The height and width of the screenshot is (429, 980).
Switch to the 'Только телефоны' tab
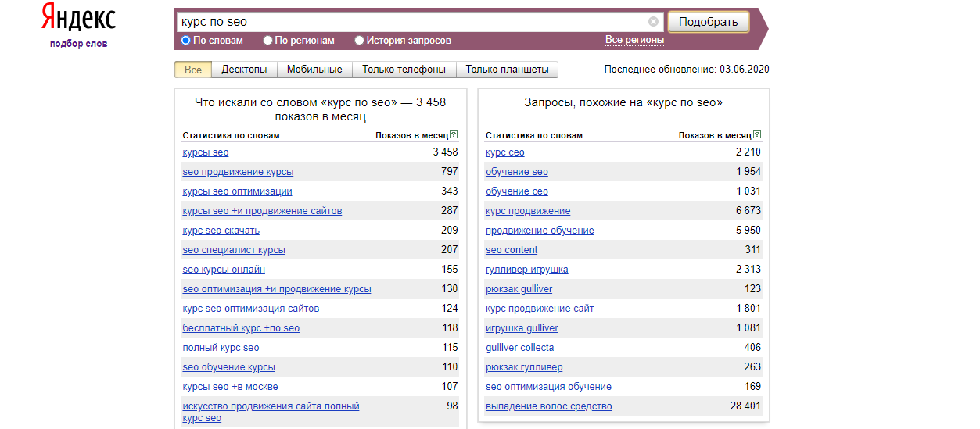coord(404,70)
